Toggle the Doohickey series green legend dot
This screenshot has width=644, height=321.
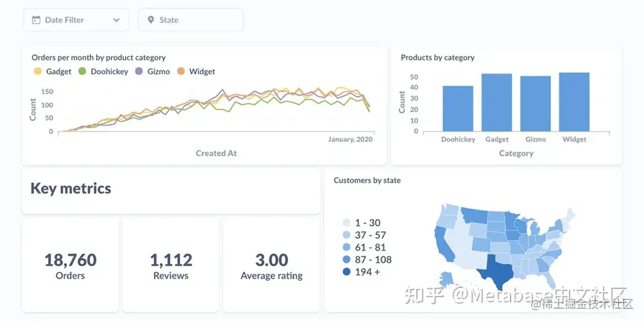tap(82, 71)
